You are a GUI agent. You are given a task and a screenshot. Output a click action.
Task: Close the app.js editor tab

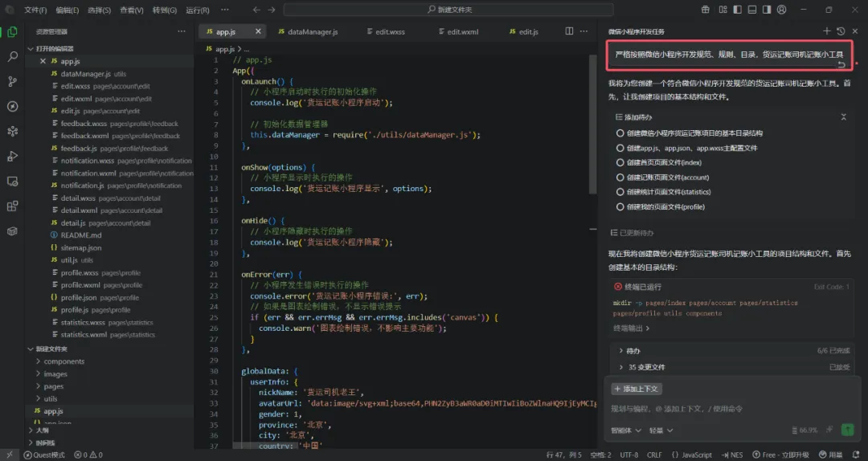click(x=258, y=31)
